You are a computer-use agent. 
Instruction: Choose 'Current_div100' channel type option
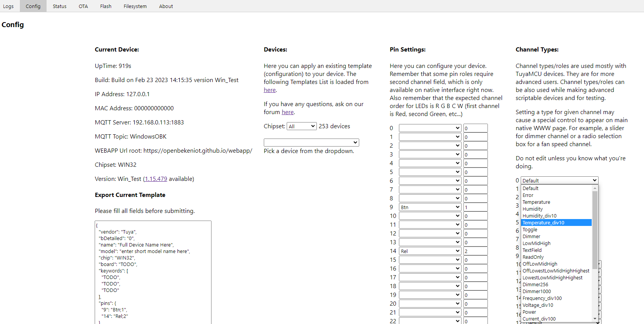tap(557, 319)
